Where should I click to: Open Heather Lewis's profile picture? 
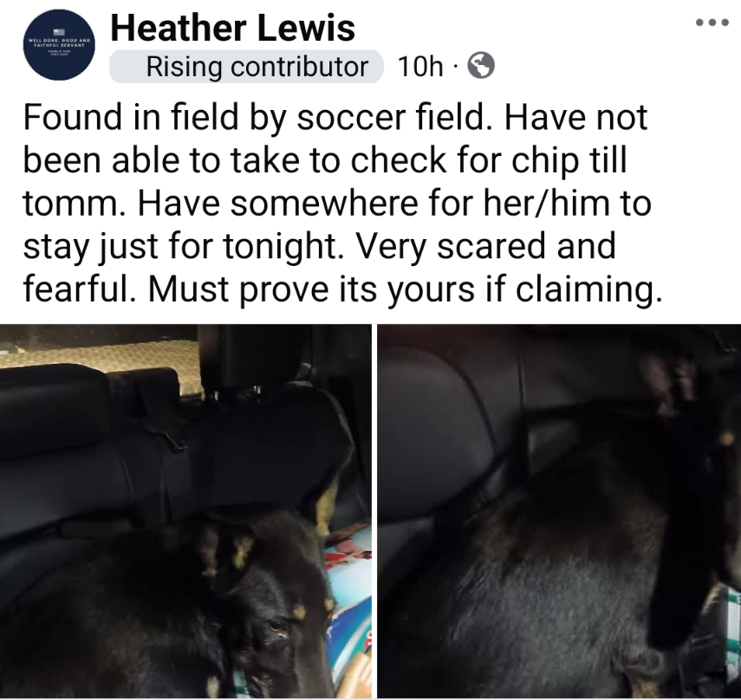[x=59, y=45]
